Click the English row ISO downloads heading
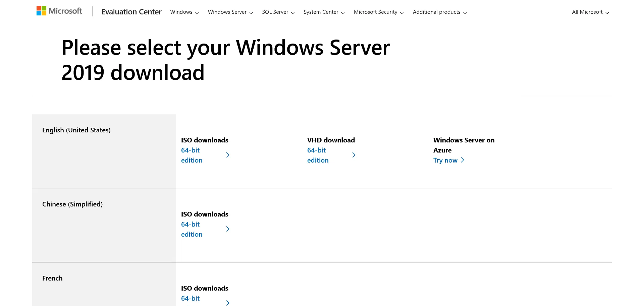The width and height of the screenshot is (644, 306). click(205, 140)
